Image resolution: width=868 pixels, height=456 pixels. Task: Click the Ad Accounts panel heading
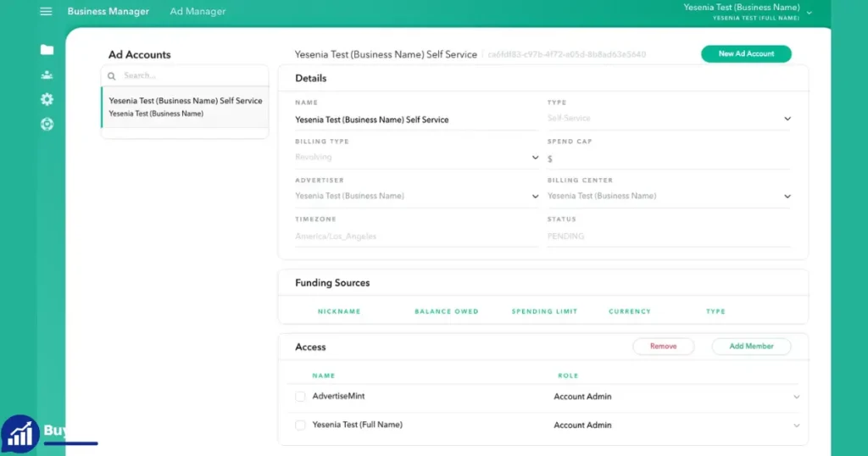tap(140, 55)
